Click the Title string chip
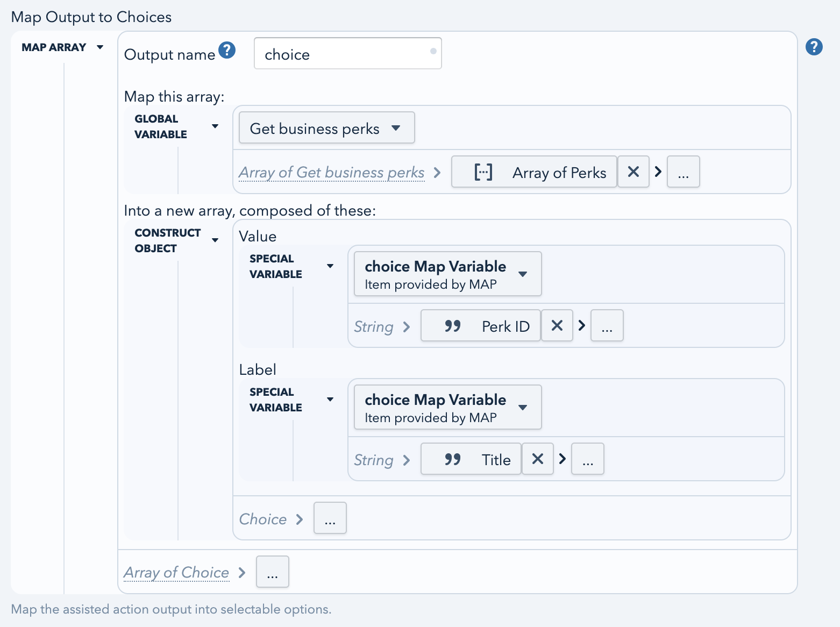Screen dimensions: 840x627 pos(471,459)
